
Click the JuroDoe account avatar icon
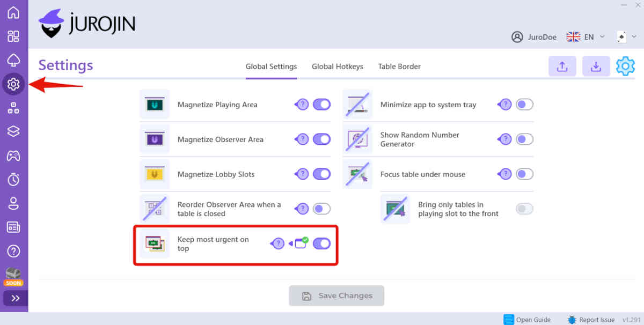(x=517, y=37)
